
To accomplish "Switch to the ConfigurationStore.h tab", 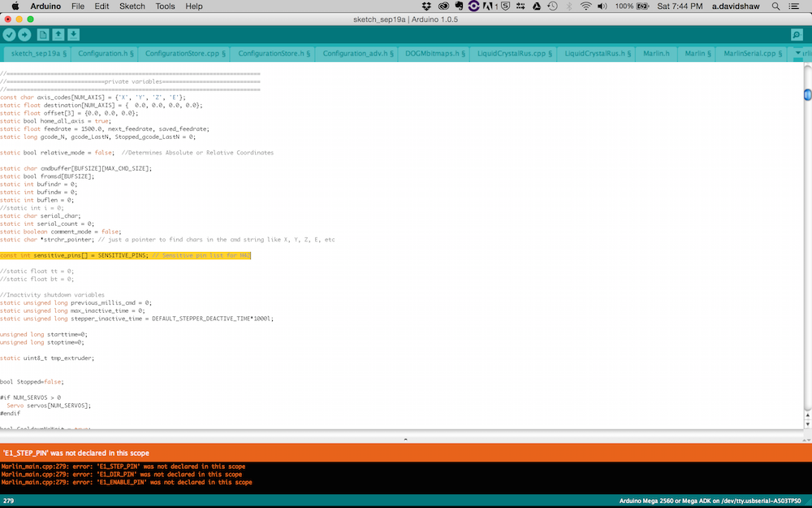I will coord(274,54).
